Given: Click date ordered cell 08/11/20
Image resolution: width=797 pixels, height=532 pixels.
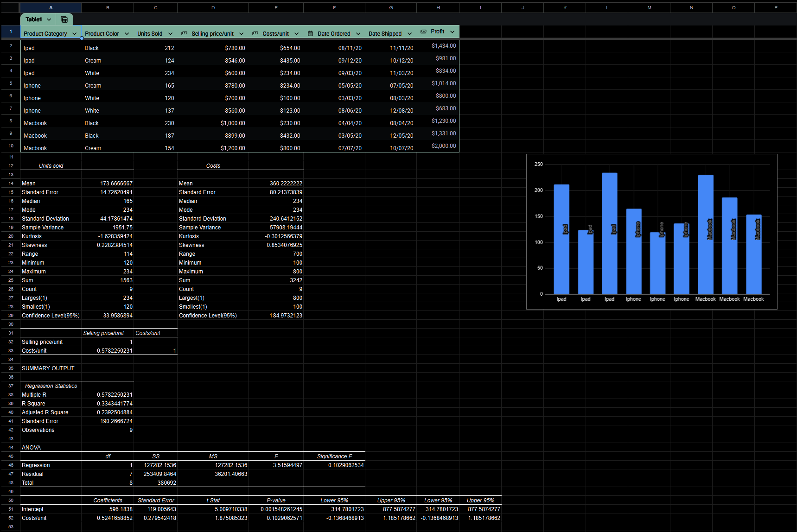Looking at the screenshot, I should coord(350,48).
